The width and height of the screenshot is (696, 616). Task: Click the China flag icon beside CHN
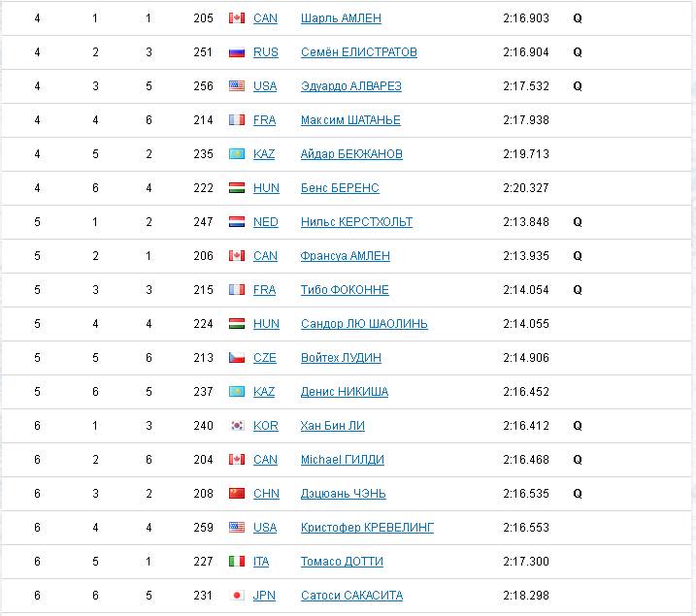coord(237,494)
